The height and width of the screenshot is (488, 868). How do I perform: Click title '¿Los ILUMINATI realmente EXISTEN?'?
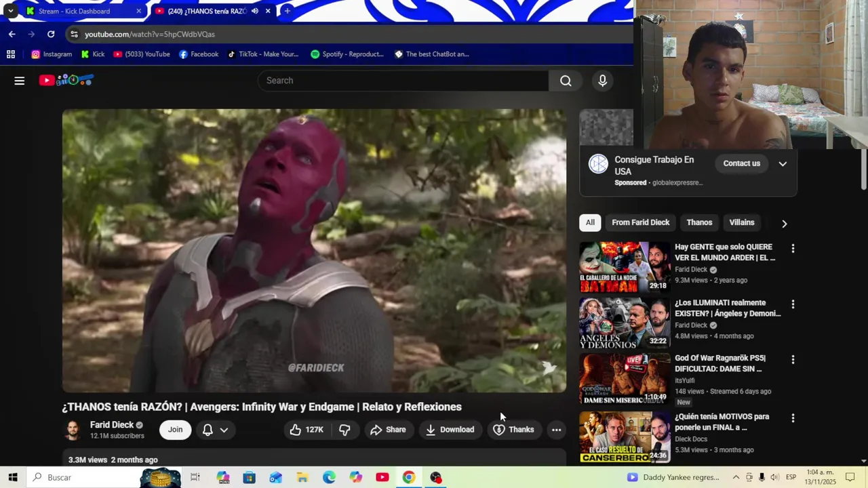pos(728,308)
